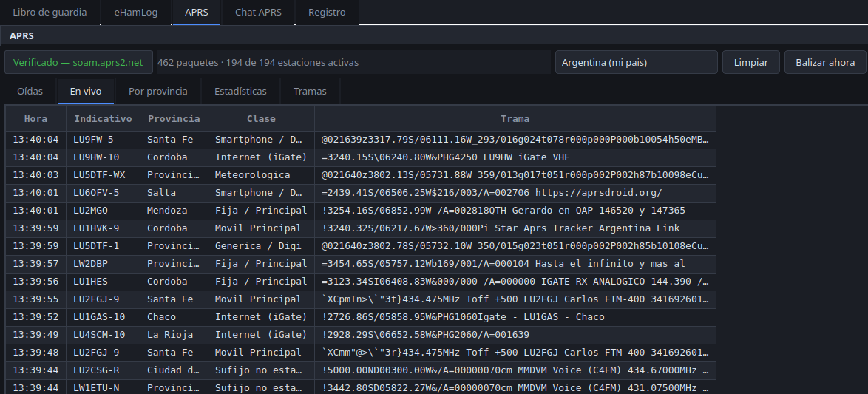Click the Verificado soam.aprs2.net status box
This screenshot has height=394, width=868.
point(78,63)
